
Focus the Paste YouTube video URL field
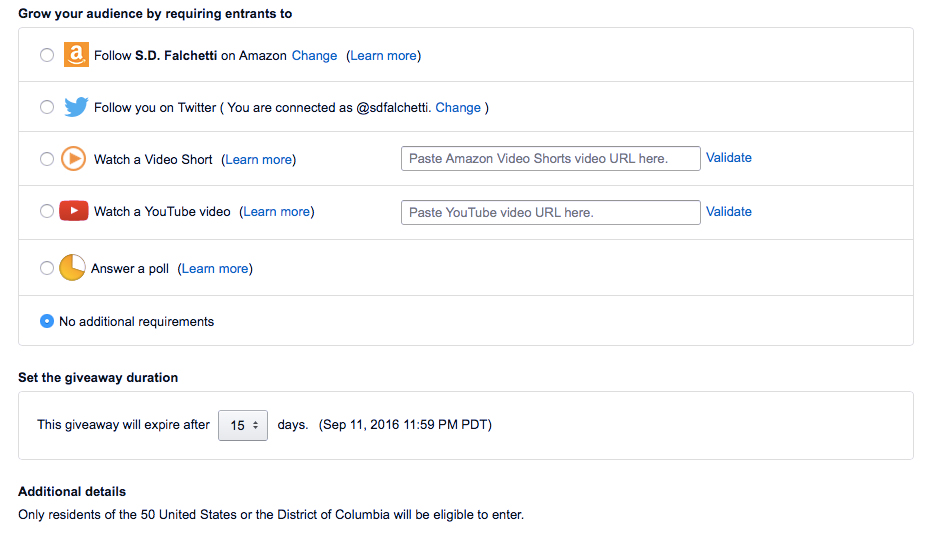click(551, 213)
